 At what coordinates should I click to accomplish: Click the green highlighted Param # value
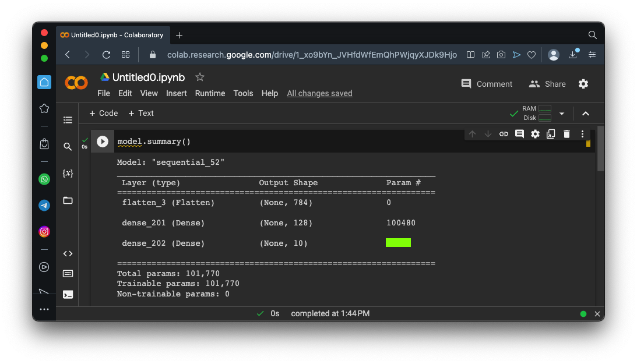(398, 243)
